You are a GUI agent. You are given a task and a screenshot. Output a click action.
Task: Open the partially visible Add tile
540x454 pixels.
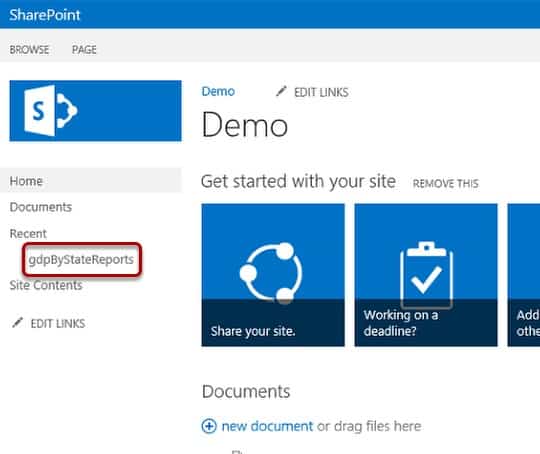click(524, 275)
